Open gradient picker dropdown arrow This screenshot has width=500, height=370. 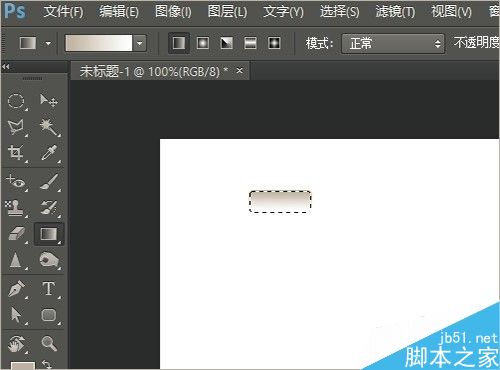[x=140, y=43]
